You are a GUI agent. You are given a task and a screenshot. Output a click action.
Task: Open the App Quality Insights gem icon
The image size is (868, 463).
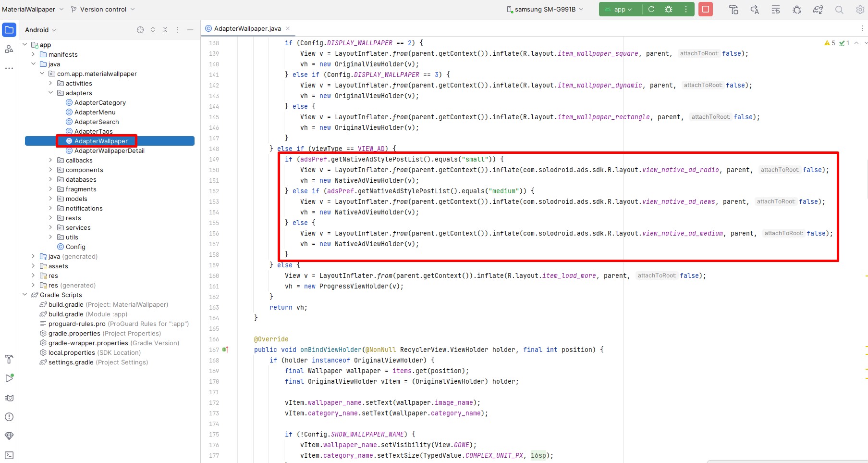click(9, 436)
